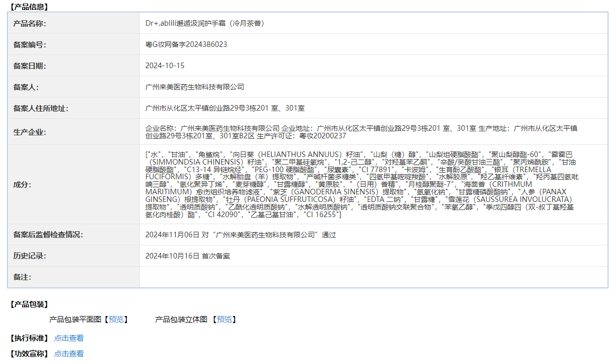616x364 pixels.
Task: Select the address 广州市从化区太平镇创业路29号3栋201 室、301室
Action: (x=225, y=108)
